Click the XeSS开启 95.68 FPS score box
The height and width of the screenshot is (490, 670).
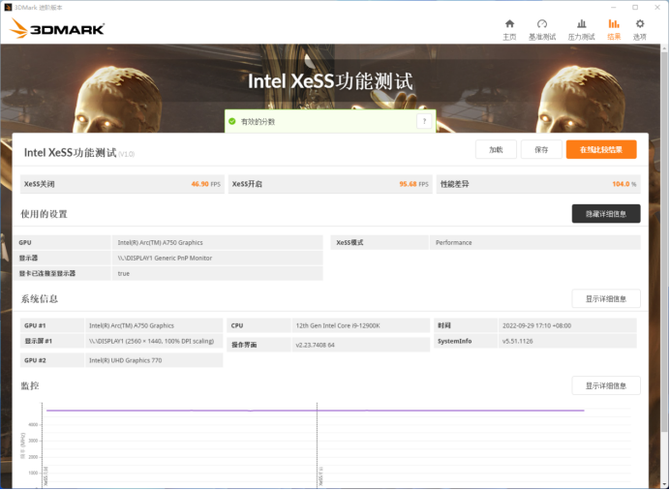(x=330, y=184)
